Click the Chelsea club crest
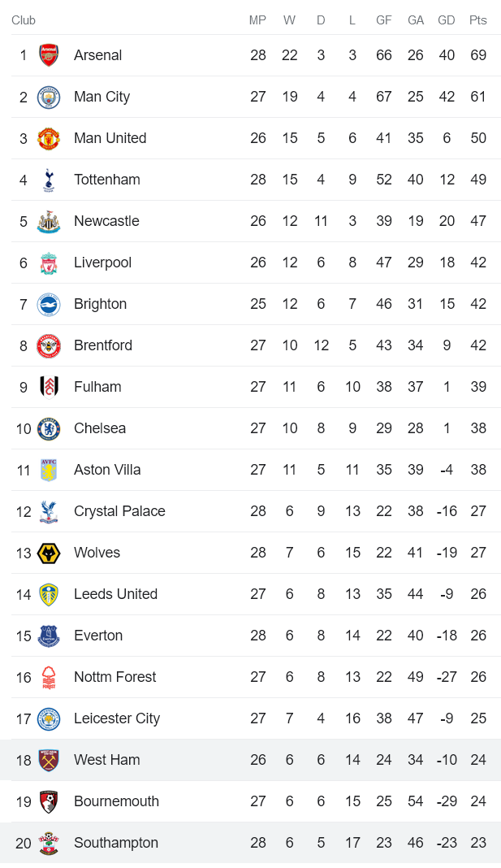501x868 pixels. (49, 428)
